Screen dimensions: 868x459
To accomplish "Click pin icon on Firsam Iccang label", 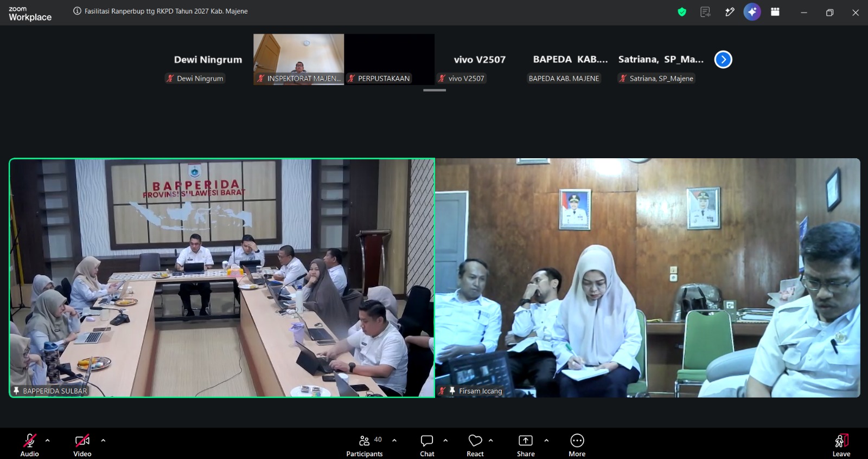I will 452,391.
